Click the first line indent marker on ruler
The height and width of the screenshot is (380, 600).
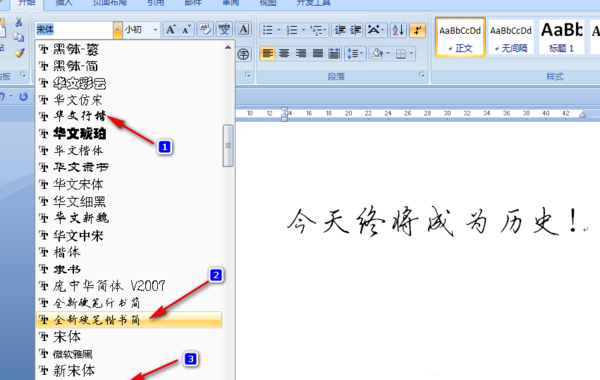click(x=284, y=110)
